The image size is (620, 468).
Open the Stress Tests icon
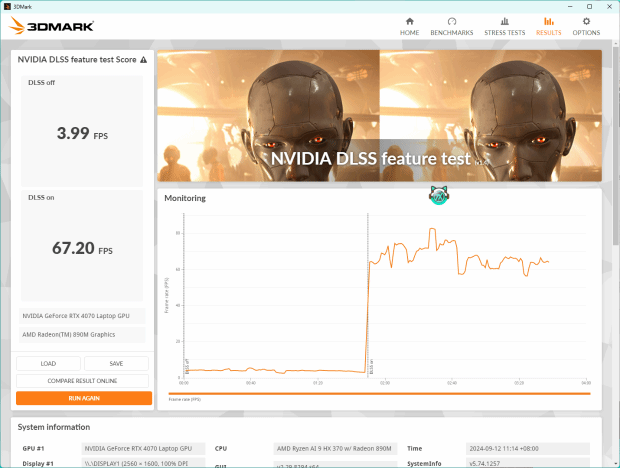pos(505,21)
